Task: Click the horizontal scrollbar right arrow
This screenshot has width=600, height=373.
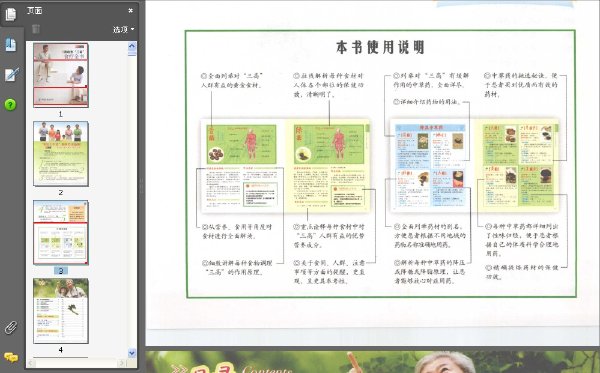Action: point(122,363)
